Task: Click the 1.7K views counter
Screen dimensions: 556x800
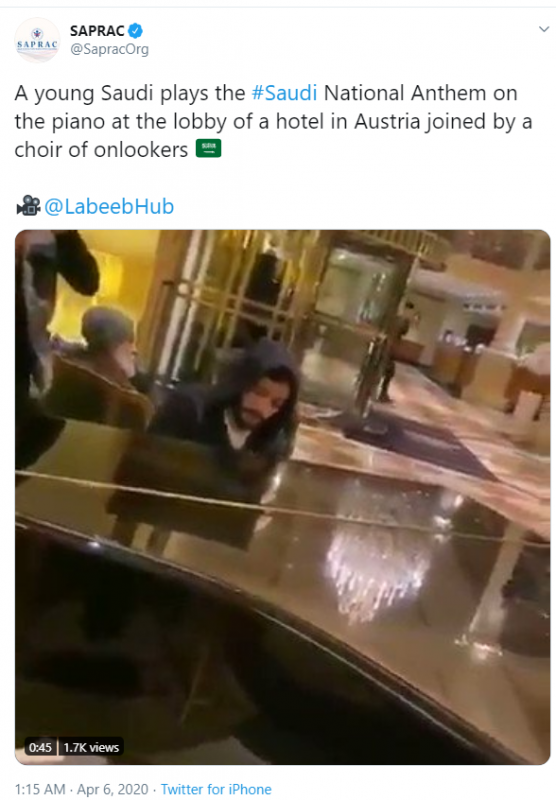Action: [x=91, y=747]
